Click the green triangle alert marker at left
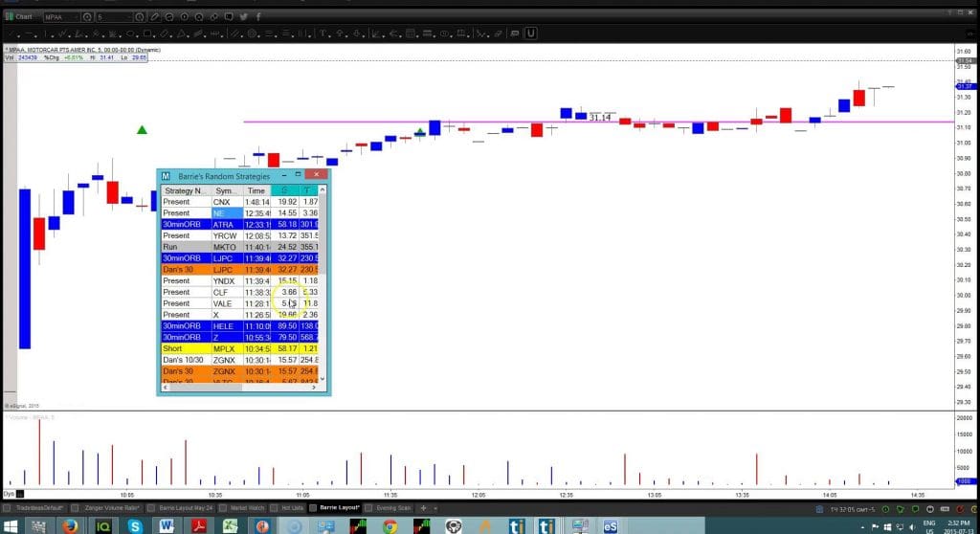This screenshot has height=534, width=980. click(142, 130)
